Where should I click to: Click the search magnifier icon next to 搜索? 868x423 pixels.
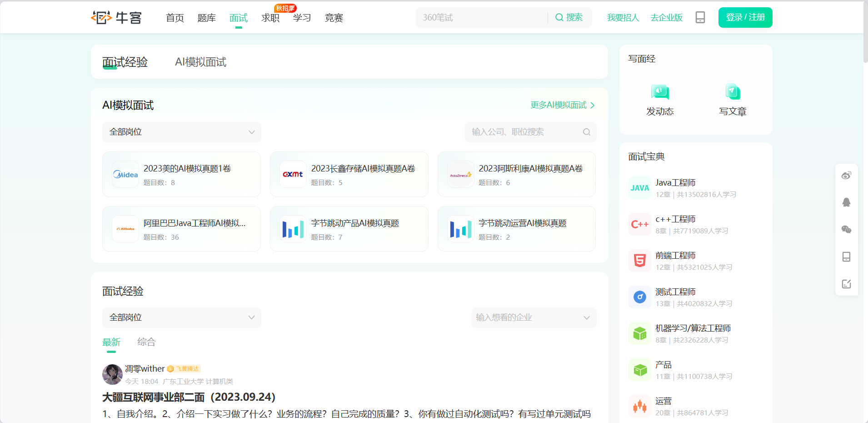coord(559,17)
